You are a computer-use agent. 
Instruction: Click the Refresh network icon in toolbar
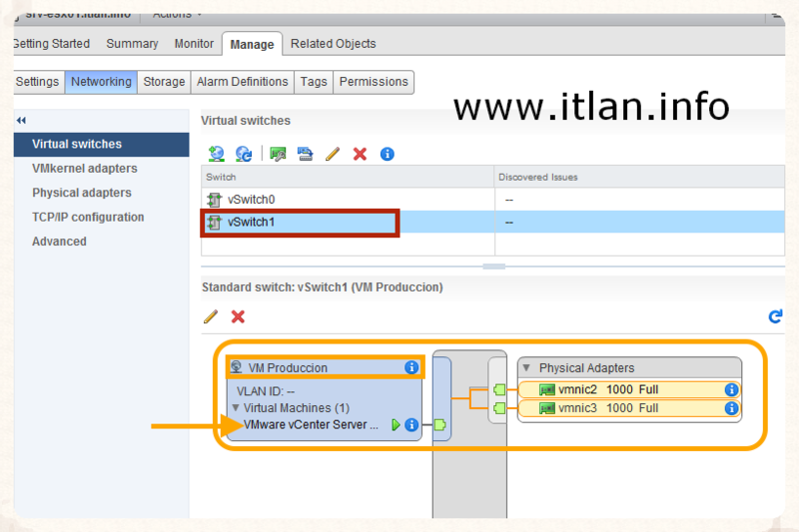pyautogui.click(x=244, y=154)
